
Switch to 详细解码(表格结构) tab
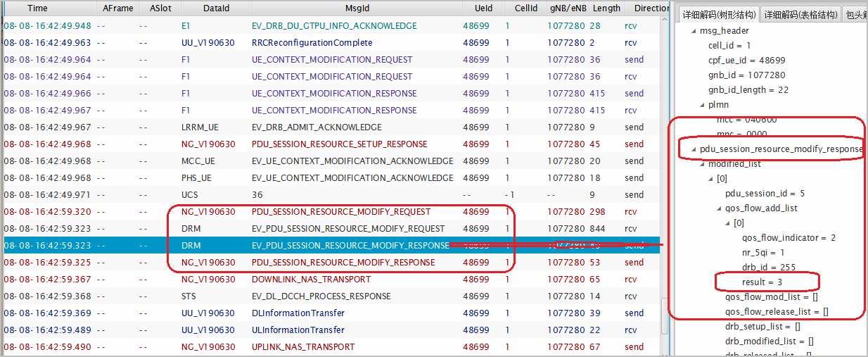801,15
